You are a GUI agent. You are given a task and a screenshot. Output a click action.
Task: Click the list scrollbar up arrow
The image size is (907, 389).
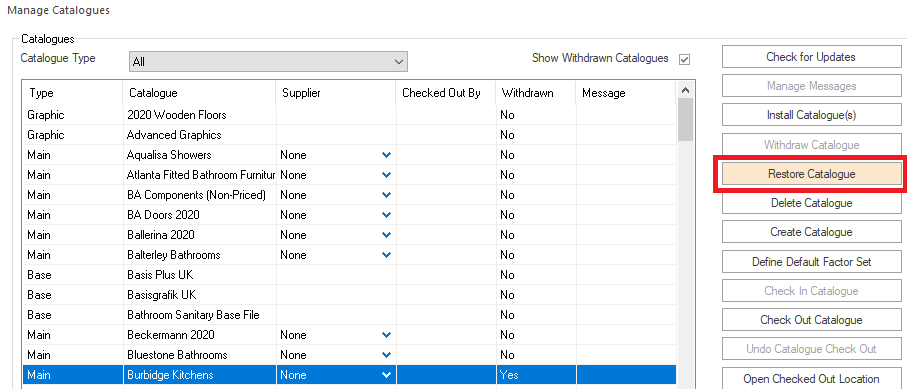[685, 90]
